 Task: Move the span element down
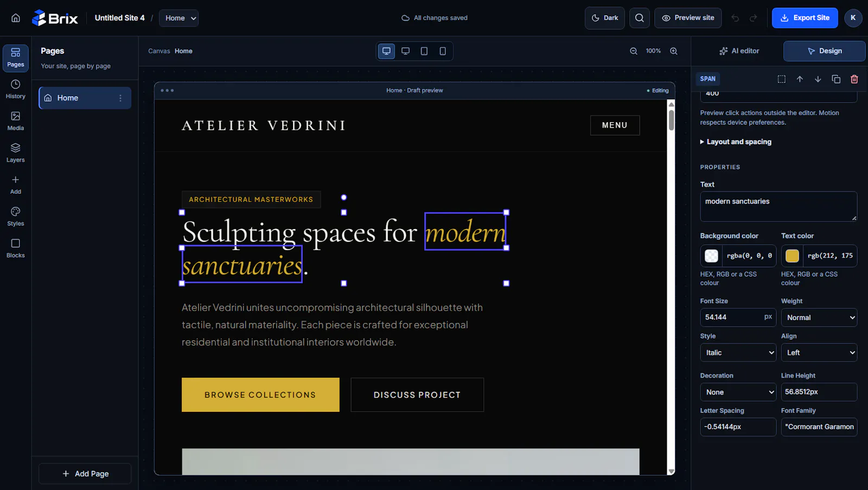pos(818,79)
